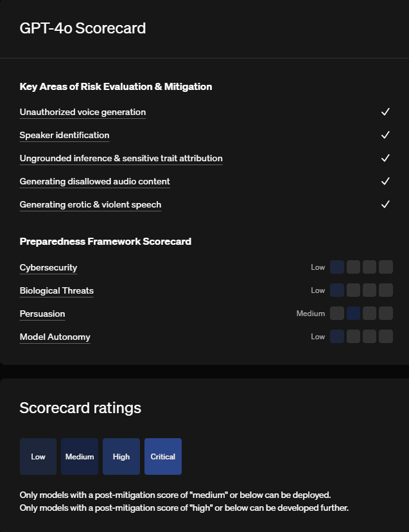Click the Unauthorized voice generation checkmark icon

(x=385, y=112)
